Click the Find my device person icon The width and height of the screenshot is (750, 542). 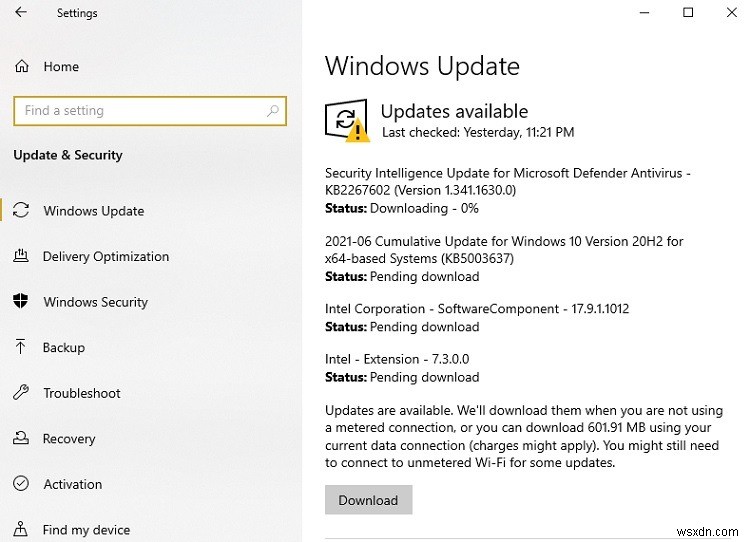point(21,529)
